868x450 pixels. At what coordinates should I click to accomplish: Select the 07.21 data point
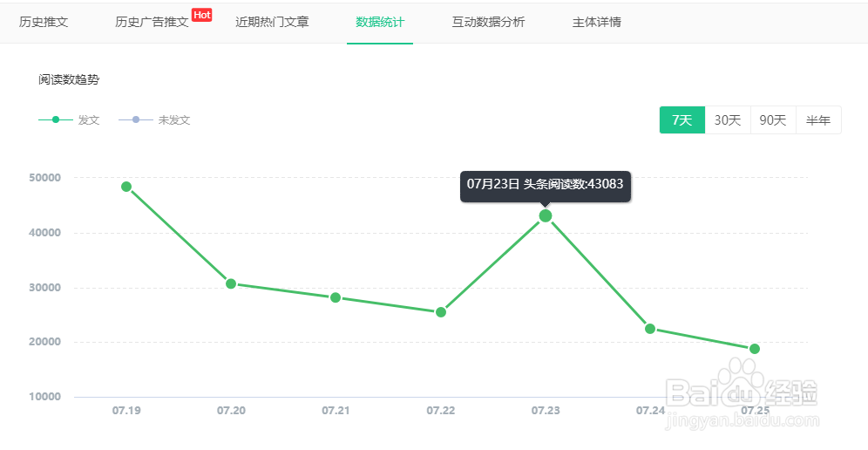[x=336, y=297]
